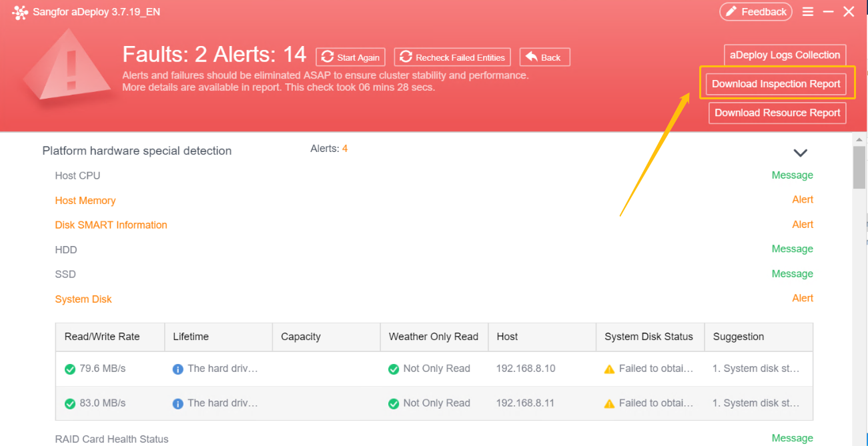Image resolution: width=868 pixels, height=446 pixels.
Task: Select the HDD check item
Action: coord(66,249)
